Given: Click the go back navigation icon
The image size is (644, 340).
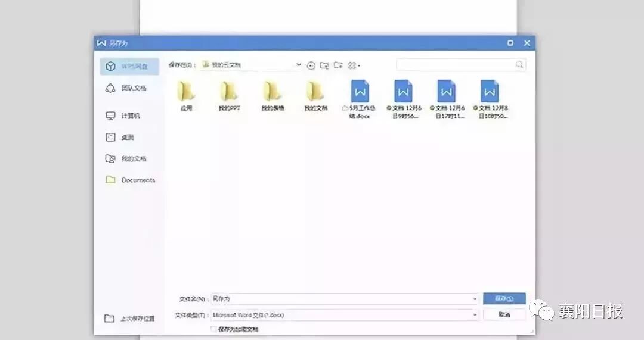Looking at the screenshot, I should (311, 65).
